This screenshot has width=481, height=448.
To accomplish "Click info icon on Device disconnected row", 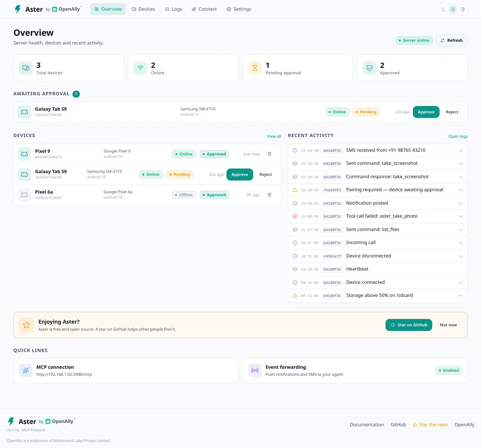I will point(295,256).
